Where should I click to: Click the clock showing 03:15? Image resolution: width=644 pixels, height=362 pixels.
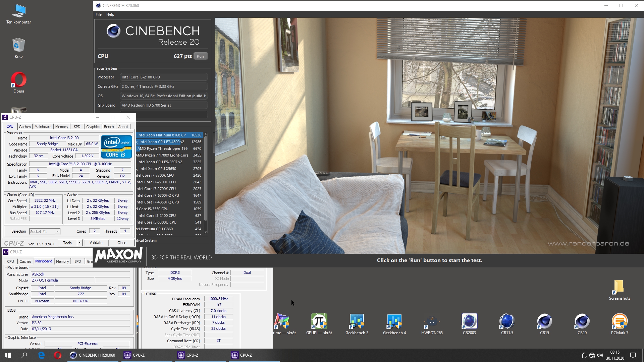pos(615,352)
